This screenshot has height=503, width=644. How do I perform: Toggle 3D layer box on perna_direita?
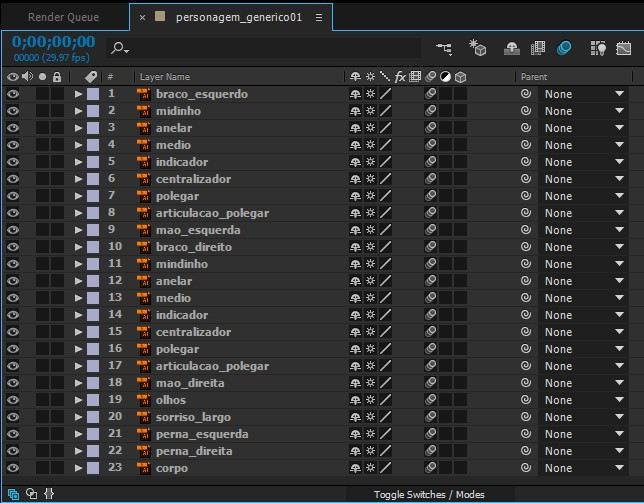point(460,450)
